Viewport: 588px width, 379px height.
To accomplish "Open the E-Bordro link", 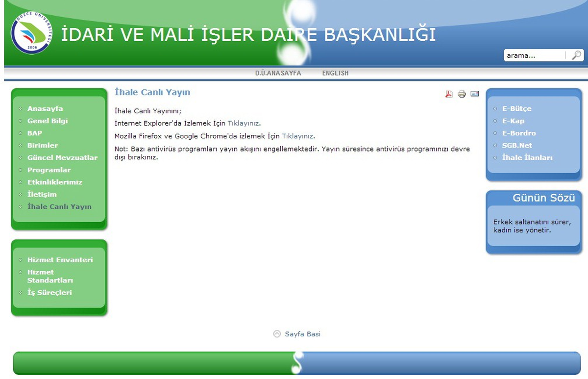I will tap(519, 133).
